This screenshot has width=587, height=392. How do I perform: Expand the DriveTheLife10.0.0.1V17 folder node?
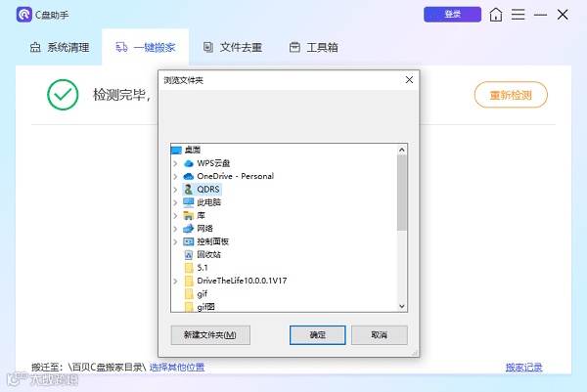pos(175,281)
